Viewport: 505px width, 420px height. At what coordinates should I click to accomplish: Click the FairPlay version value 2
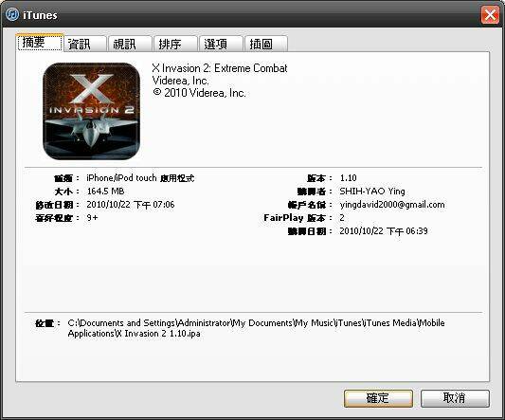pos(342,217)
